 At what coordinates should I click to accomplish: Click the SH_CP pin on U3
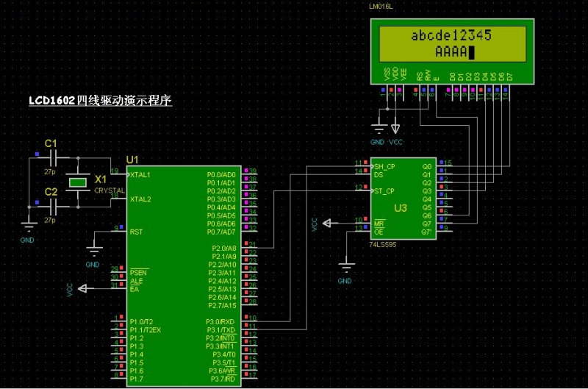[x=384, y=166]
